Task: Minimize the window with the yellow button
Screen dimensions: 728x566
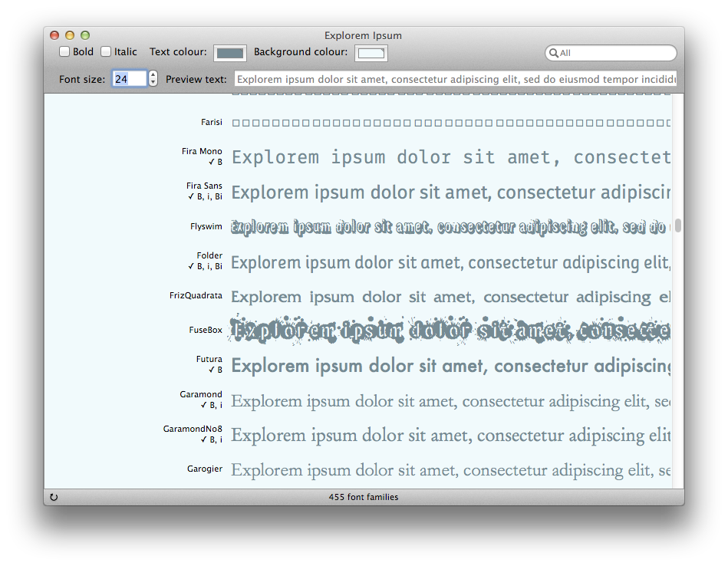Action: click(70, 35)
